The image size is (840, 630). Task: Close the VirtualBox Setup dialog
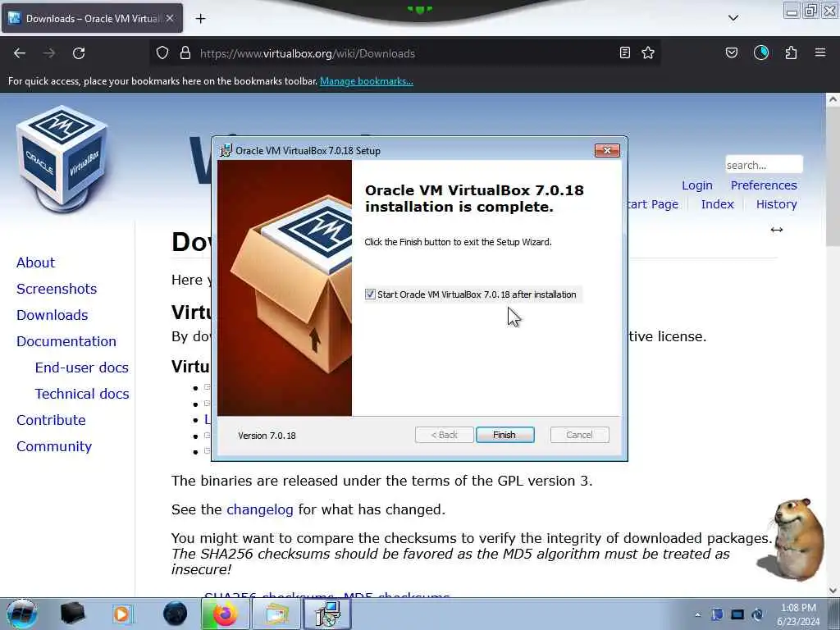point(607,151)
